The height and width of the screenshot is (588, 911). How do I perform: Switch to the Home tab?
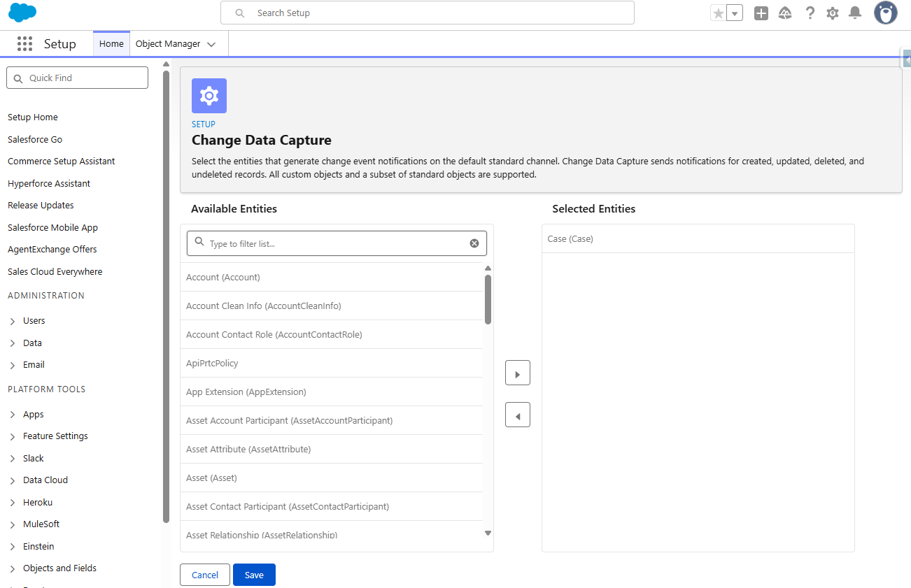111,43
